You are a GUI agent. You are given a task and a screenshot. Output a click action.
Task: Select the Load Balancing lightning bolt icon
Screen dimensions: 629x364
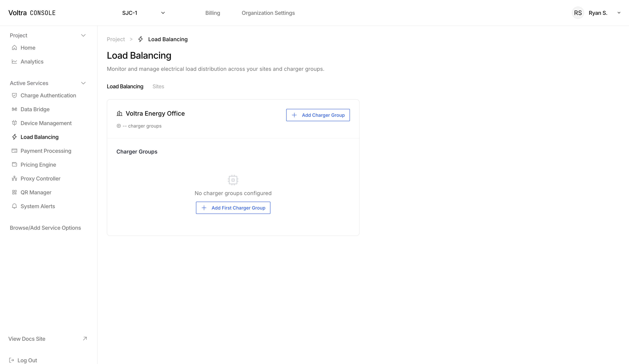click(14, 137)
